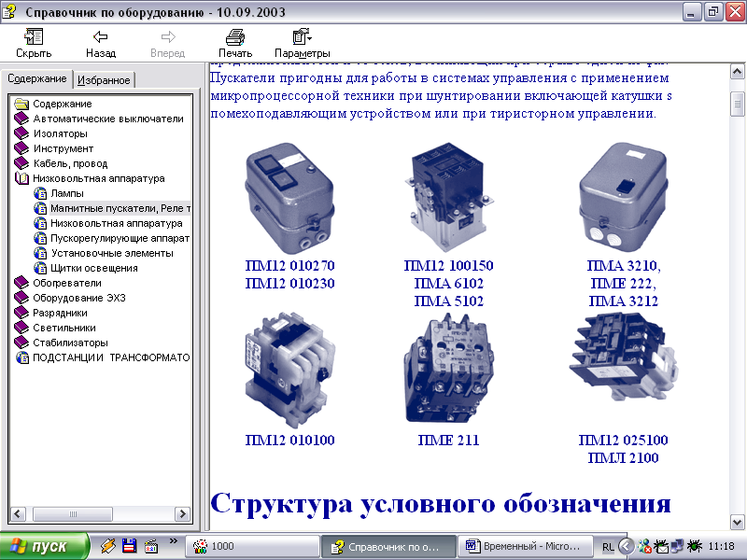Click the ПМ12 025100 starter photo
The image size is (747, 560).
coord(623,357)
